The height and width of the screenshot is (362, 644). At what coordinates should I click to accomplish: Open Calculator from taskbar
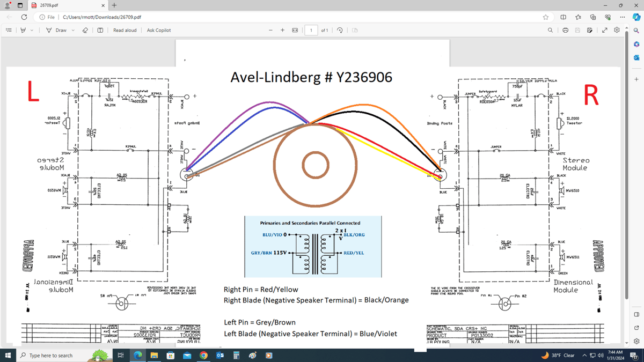236,356
